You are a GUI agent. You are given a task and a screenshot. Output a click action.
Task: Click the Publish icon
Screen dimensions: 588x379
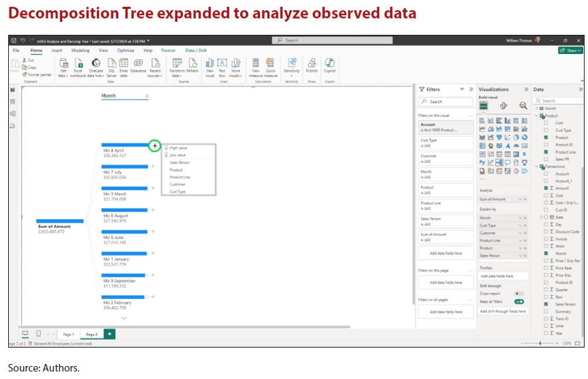(x=312, y=63)
